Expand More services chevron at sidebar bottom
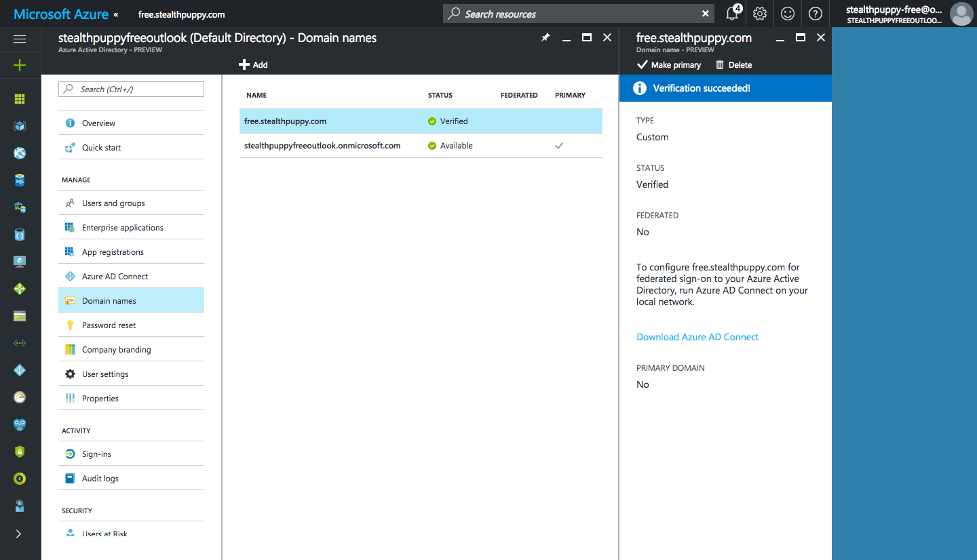Viewport: 977px width, 560px height. click(18, 534)
